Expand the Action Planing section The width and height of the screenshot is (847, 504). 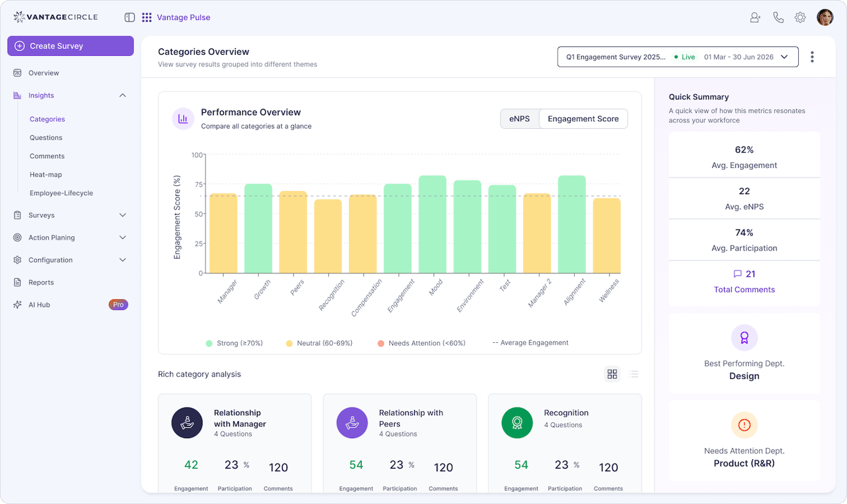(53, 237)
